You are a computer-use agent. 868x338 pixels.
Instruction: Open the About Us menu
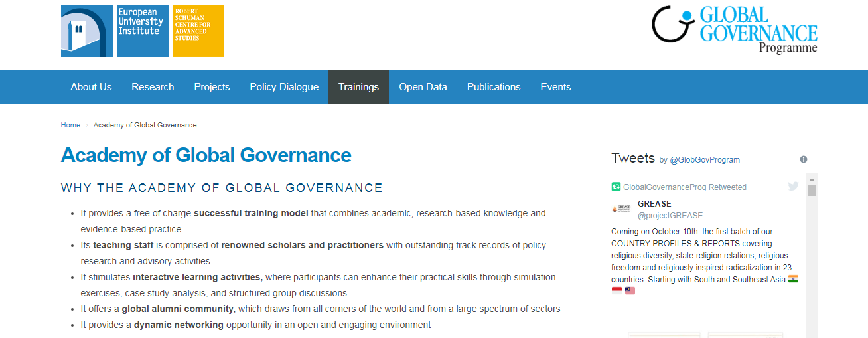pyautogui.click(x=91, y=87)
